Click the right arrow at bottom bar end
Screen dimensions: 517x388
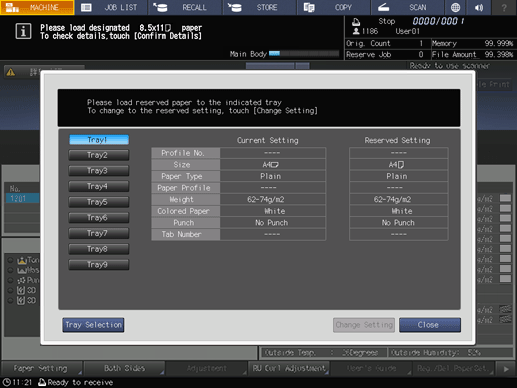pyautogui.click(x=506, y=369)
